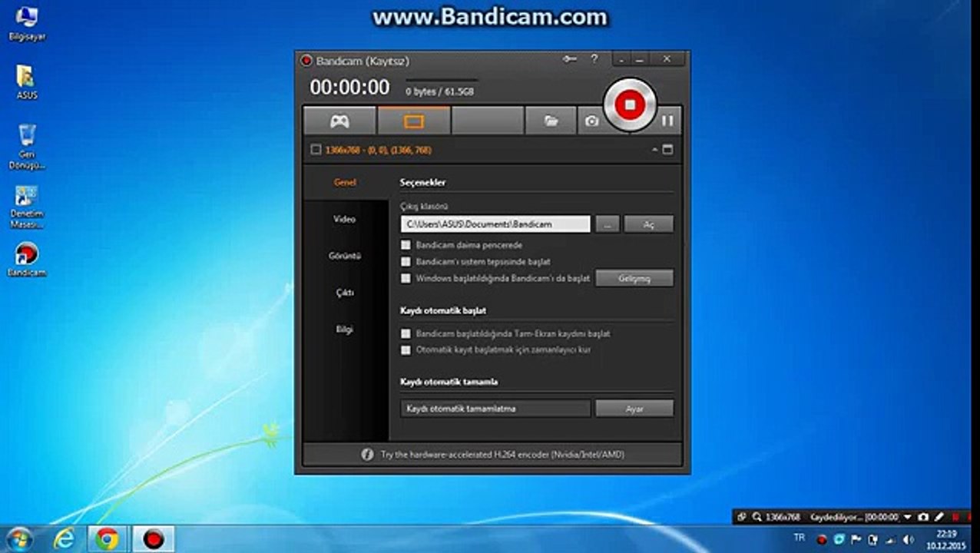Click the window mode icon on target row

[667, 150]
